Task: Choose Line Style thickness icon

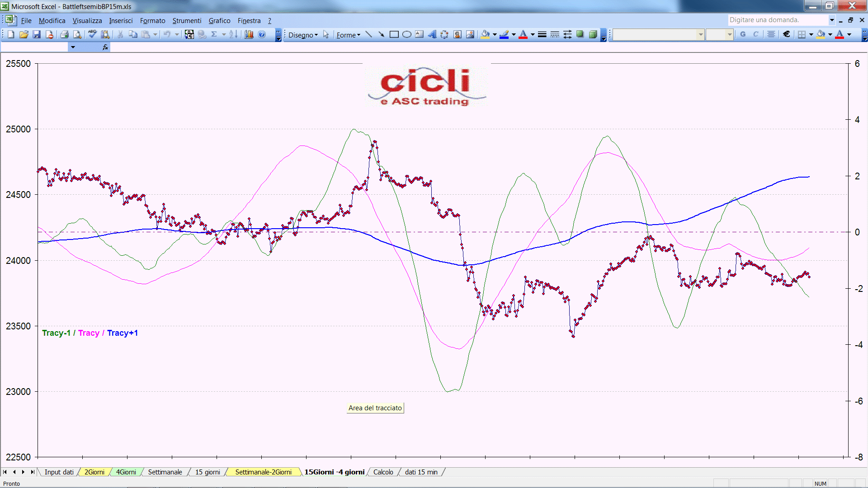Action: [x=542, y=34]
